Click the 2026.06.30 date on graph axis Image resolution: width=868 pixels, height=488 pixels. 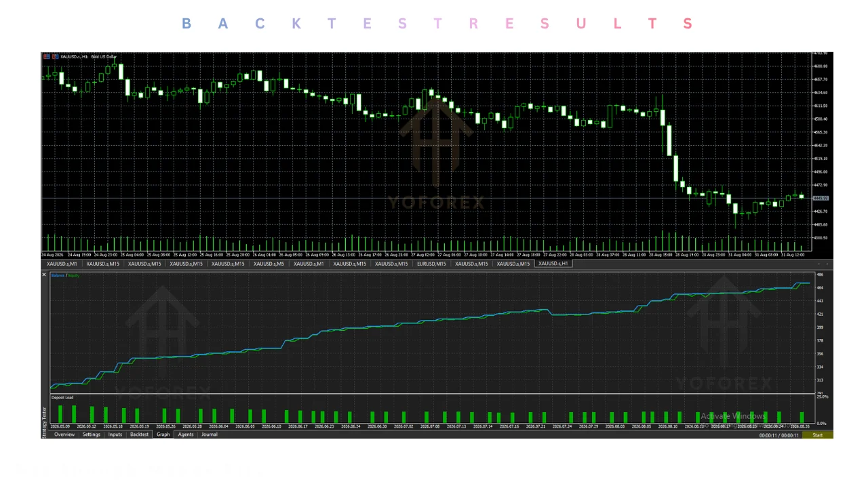(x=376, y=426)
